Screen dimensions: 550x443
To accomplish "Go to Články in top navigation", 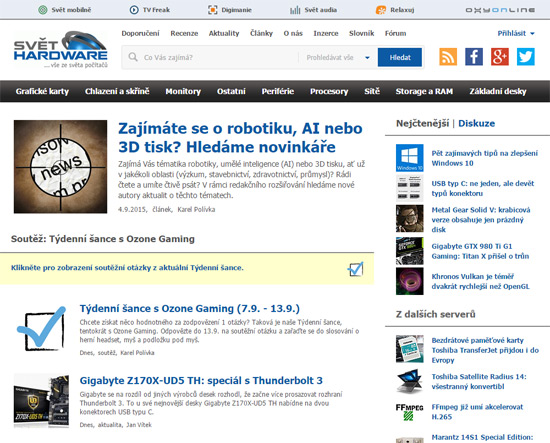I will coord(261,33).
